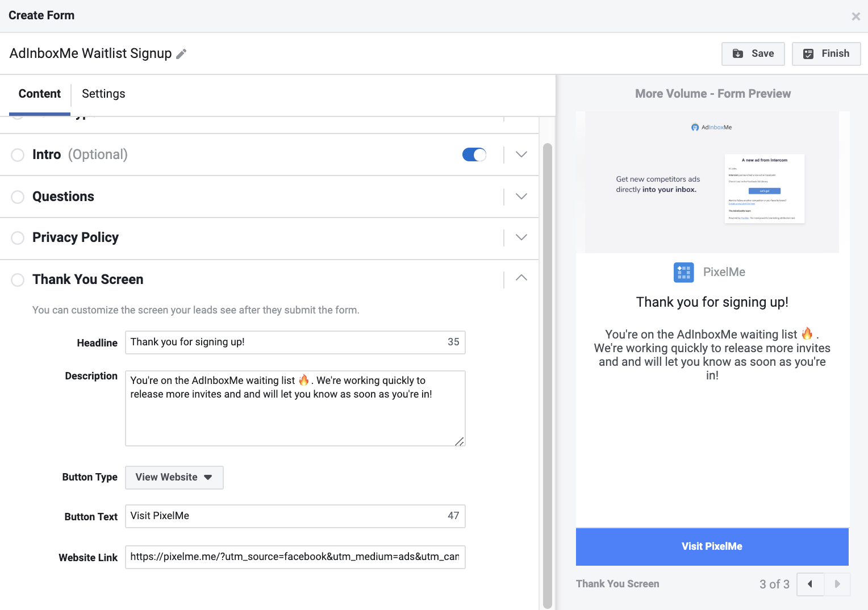Select the Thank You Screen circle indicator
Image resolution: width=868 pixels, height=610 pixels.
18,280
